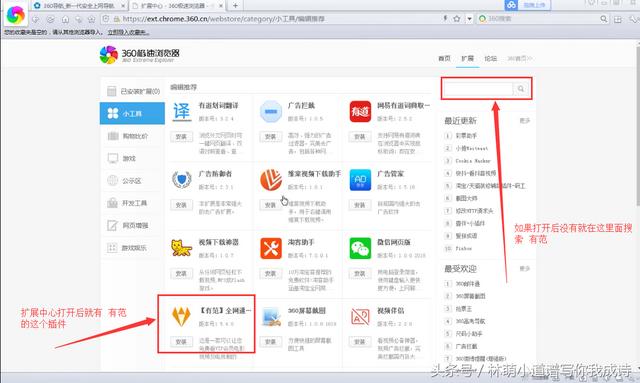The height and width of the screenshot is (383, 640).
Task: Open Cookie Hacker in recent updates list
Action: pyautogui.click(x=473, y=161)
